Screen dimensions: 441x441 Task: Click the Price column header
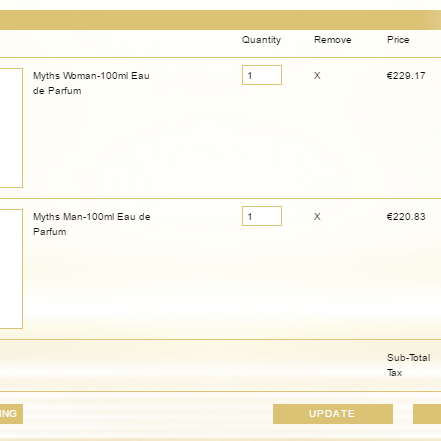pos(398,40)
